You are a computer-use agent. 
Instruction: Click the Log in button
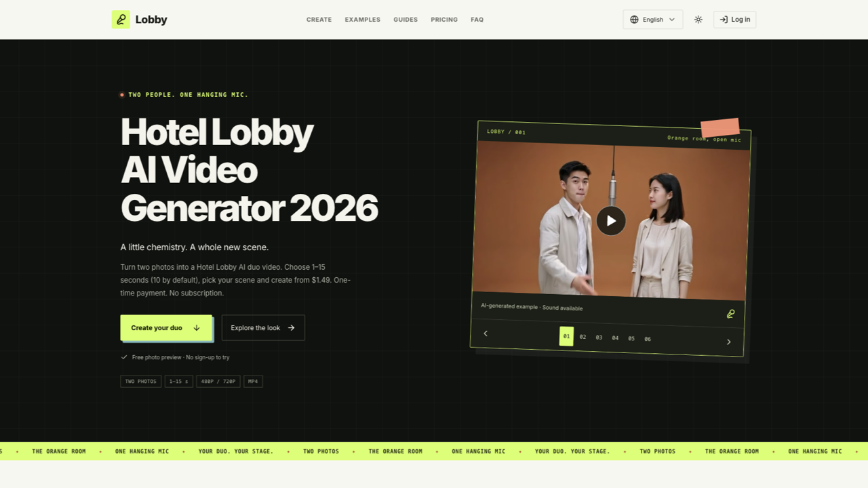[x=734, y=20]
